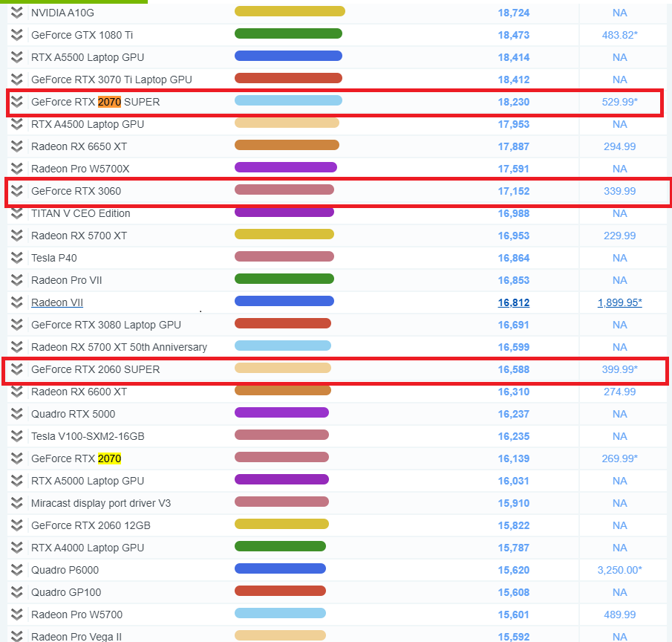Select the score 18,724 for NVIDIA A10G

(x=513, y=13)
